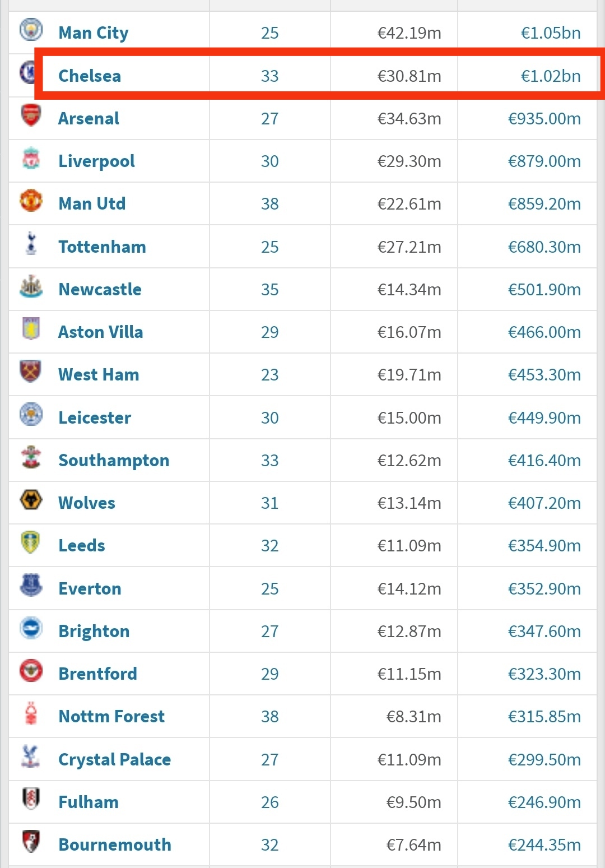Open the Newcastle team link
This screenshot has height=868, width=605.
click(x=100, y=289)
